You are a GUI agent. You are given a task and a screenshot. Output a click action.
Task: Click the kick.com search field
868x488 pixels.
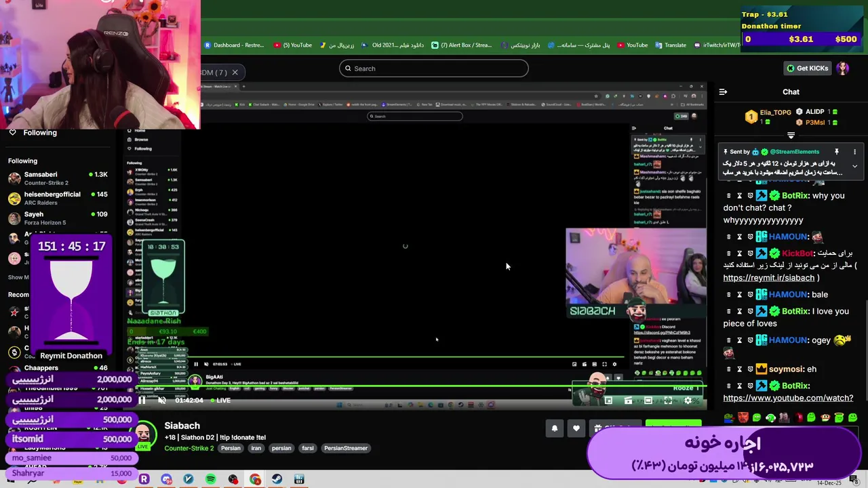[434, 68]
